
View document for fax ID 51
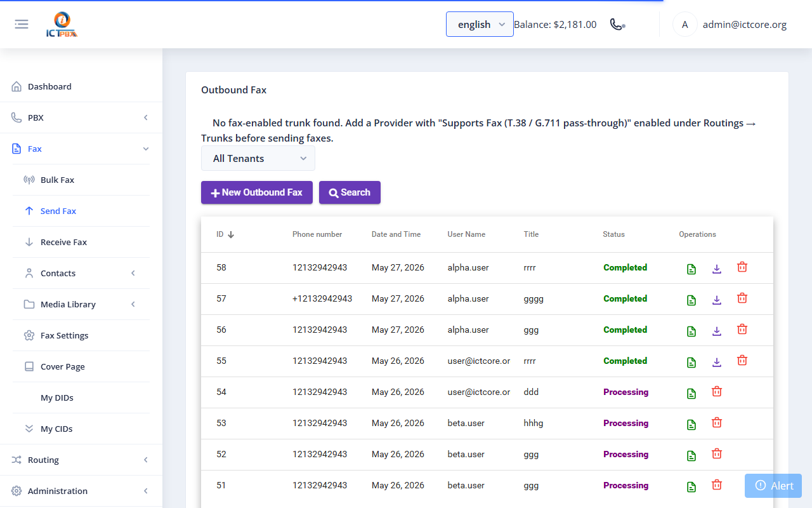[x=691, y=486]
